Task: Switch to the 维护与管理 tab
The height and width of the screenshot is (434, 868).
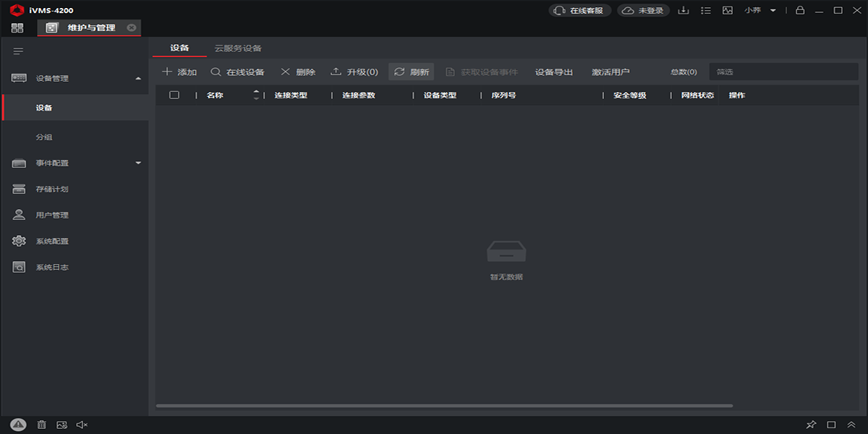Action: tap(88, 27)
